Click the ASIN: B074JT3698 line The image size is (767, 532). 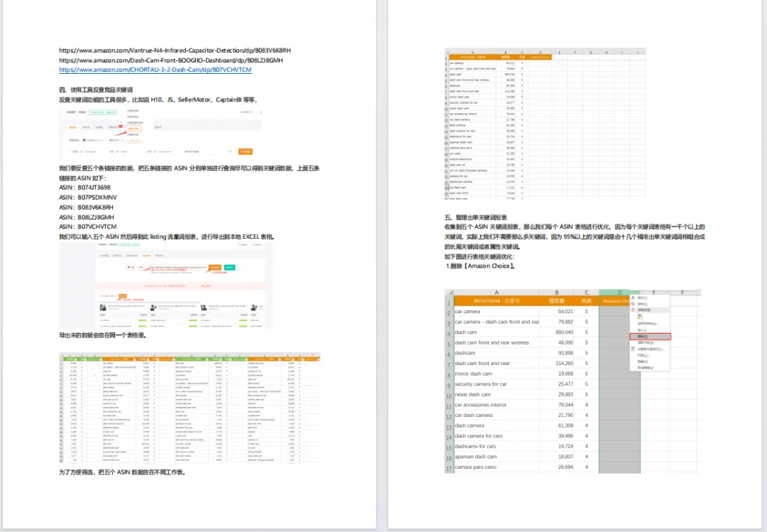85,188
